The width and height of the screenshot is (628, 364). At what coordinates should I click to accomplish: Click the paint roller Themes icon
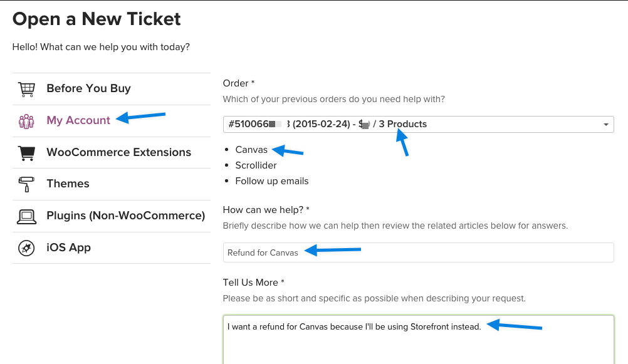tap(26, 184)
